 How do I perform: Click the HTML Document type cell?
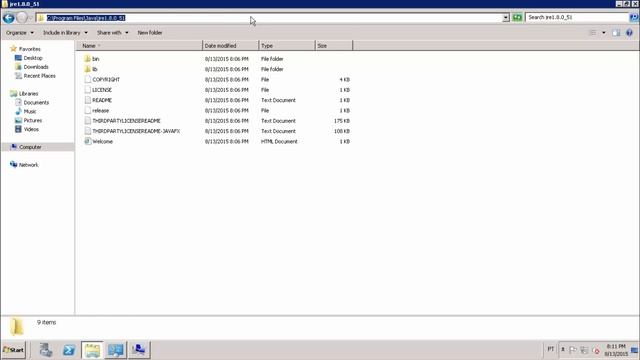(x=279, y=141)
